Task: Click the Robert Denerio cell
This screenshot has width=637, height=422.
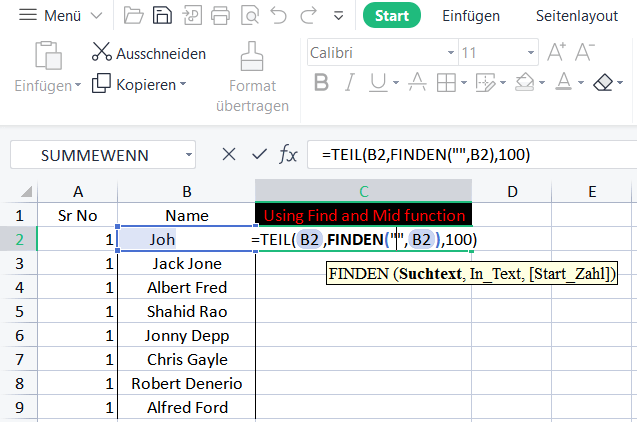Action: pyautogui.click(x=186, y=383)
